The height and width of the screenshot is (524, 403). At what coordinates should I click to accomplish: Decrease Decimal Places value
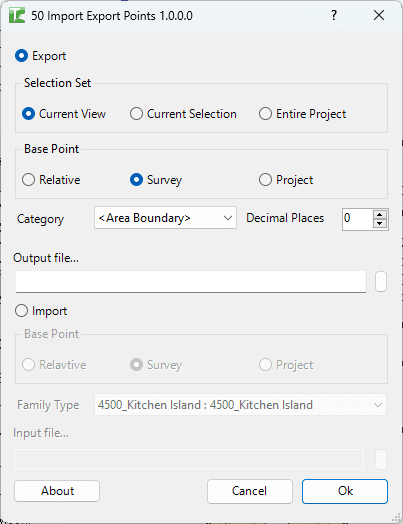tap(380, 224)
